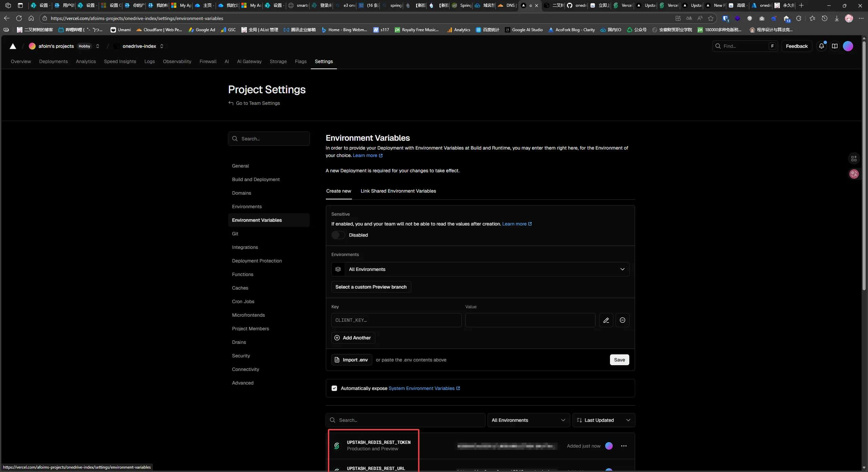Open three-dot menu for UPSTASH_REDIS_REST_TOKEN
The height and width of the screenshot is (472, 868).
pos(624,446)
